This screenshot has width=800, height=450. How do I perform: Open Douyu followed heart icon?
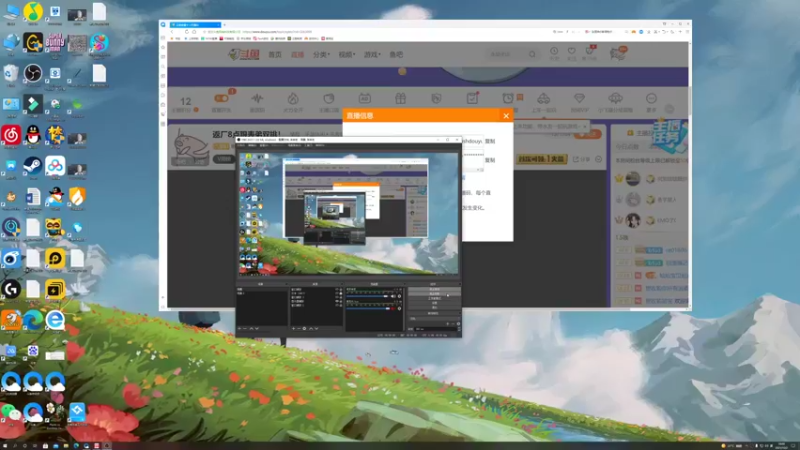(x=571, y=51)
